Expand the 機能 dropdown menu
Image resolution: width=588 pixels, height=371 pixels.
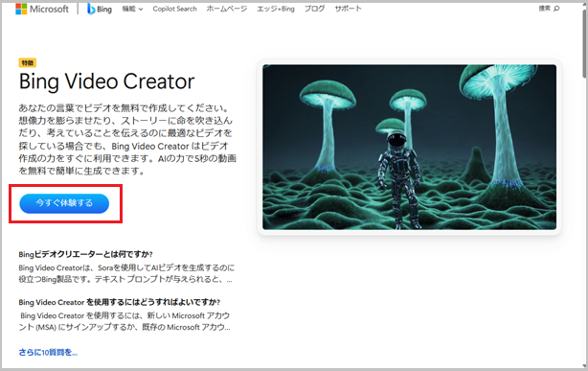(x=132, y=9)
